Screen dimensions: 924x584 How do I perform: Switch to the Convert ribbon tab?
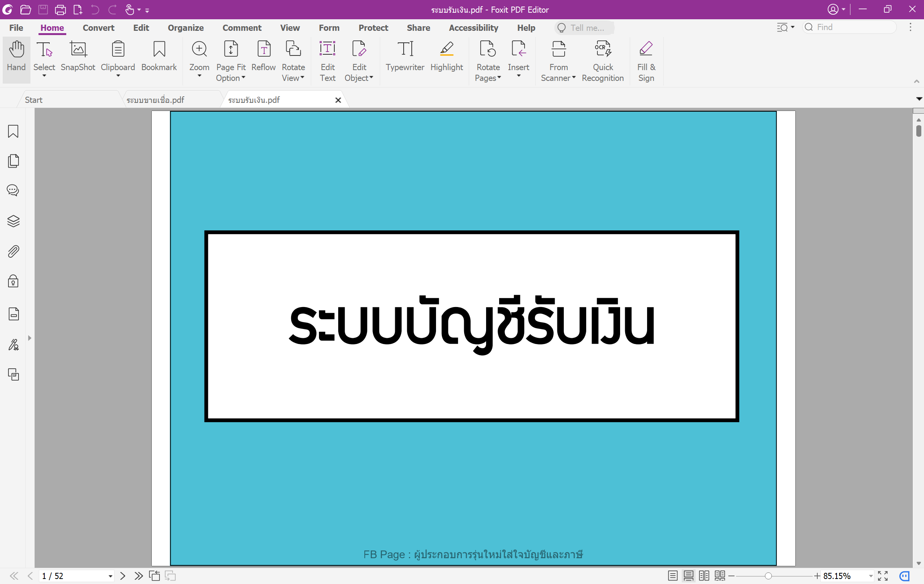pos(99,28)
